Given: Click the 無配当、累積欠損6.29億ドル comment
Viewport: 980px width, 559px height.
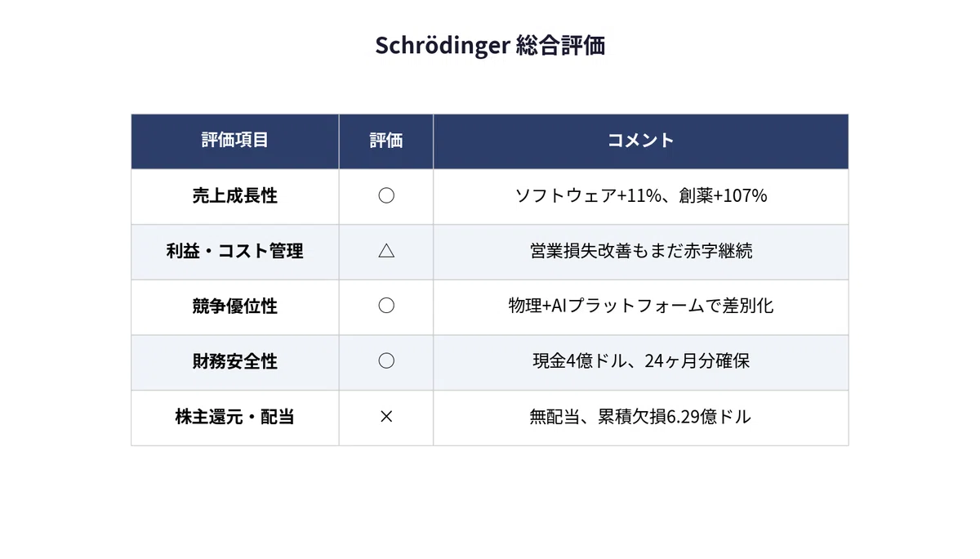Looking at the screenshot, I should 641,417.
